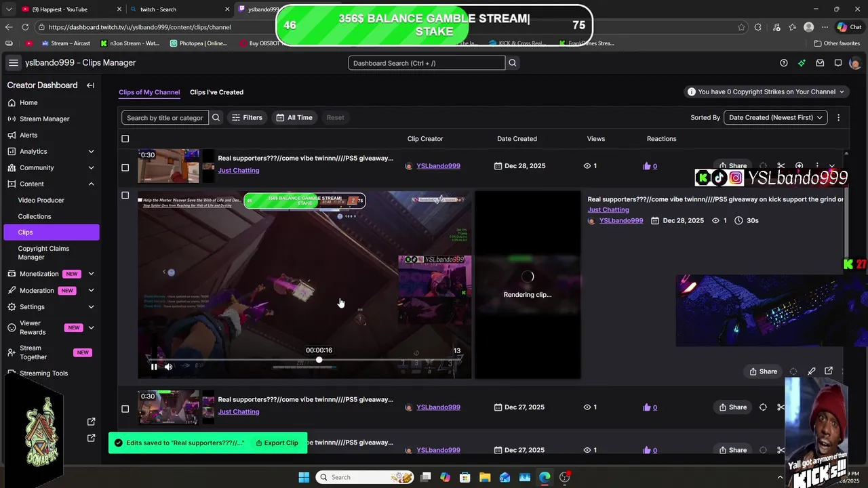Viewport: 868px width, 488px height.
Task: Expand the Viewer Rewards section
Action: [x=91, y=327]
